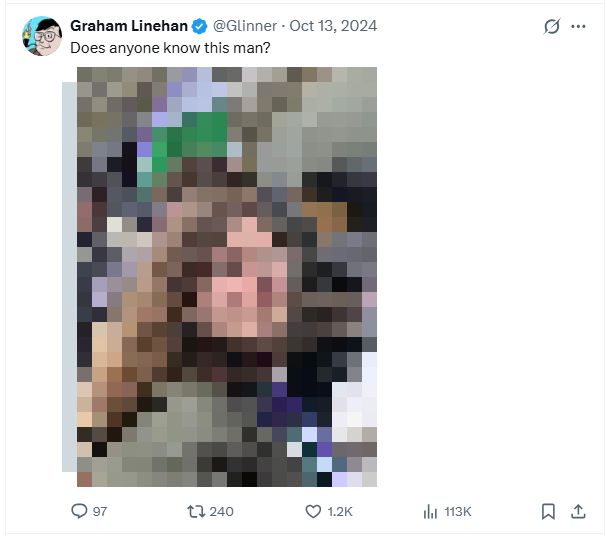The width and height of the screenshot is (607, 536).
Task: Click the 240 reposts count
Action: pos(221,511)
